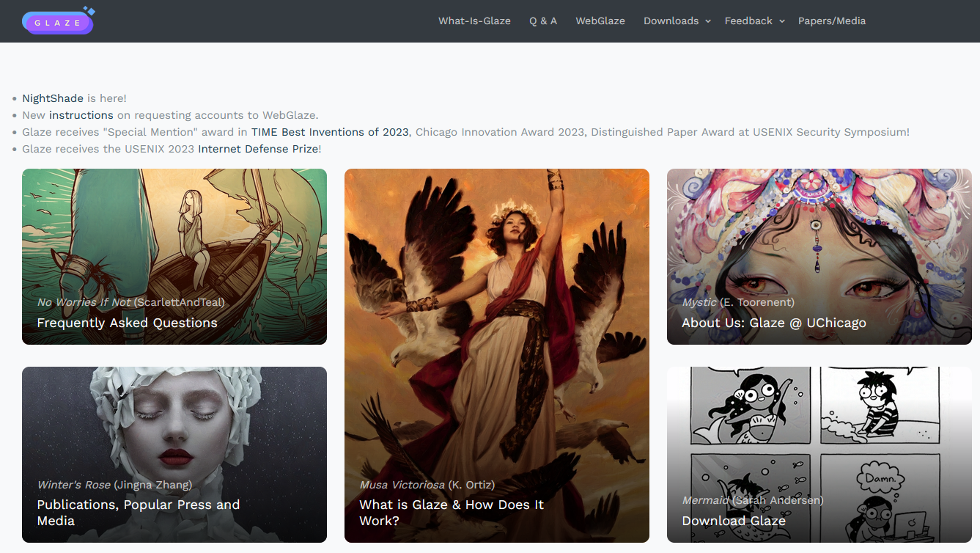
Task: Click the "Chicago Innovation Award 2023" text
Action: coord(500,132)
